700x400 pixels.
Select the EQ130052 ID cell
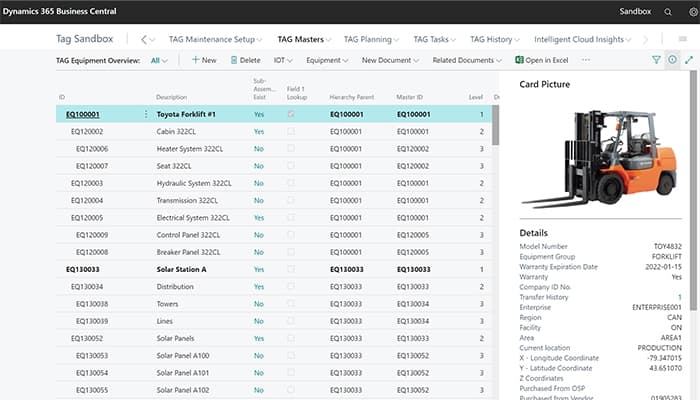point(87,338)
